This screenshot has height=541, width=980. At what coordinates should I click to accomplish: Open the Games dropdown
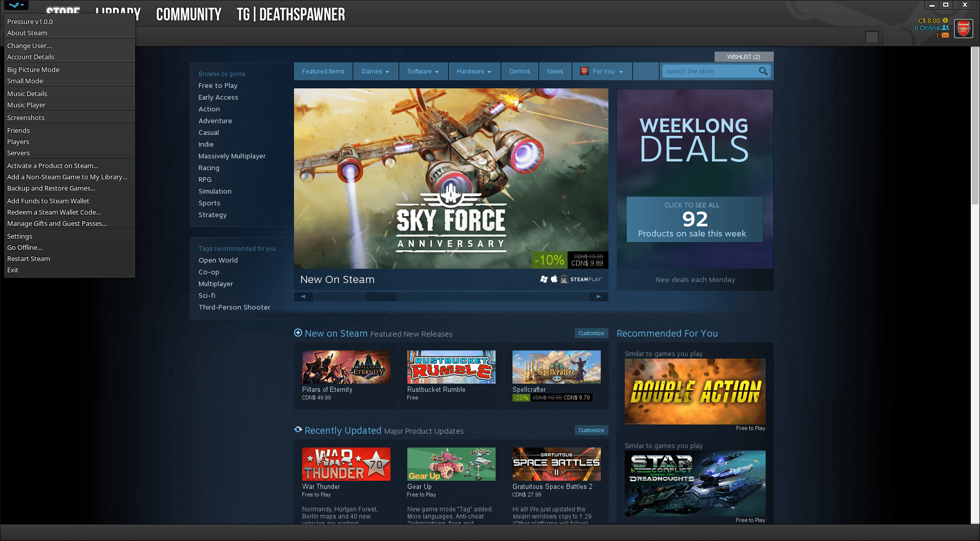pyautogui.click(x=375, y=72)
